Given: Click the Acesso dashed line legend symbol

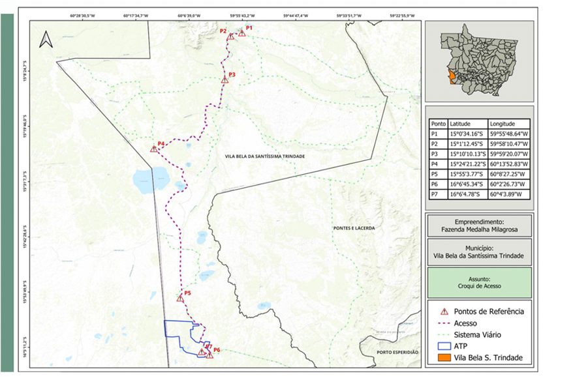Looking at the screenshot, I should 446,323.
